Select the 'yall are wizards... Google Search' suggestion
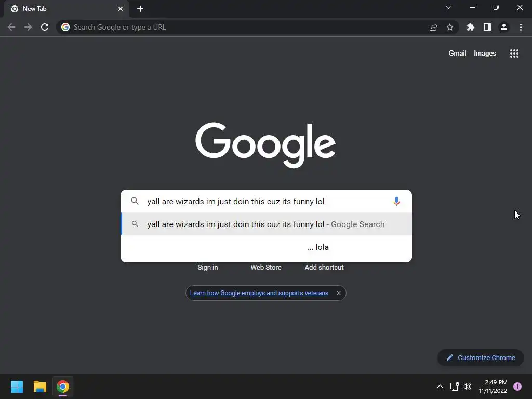 click(267, 224)
